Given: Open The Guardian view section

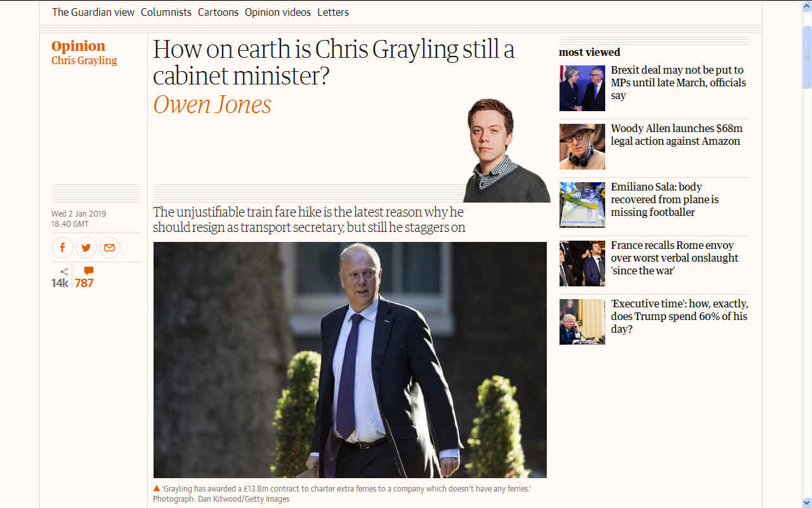Looking at the screenshot, I should (x=93, y=12).
